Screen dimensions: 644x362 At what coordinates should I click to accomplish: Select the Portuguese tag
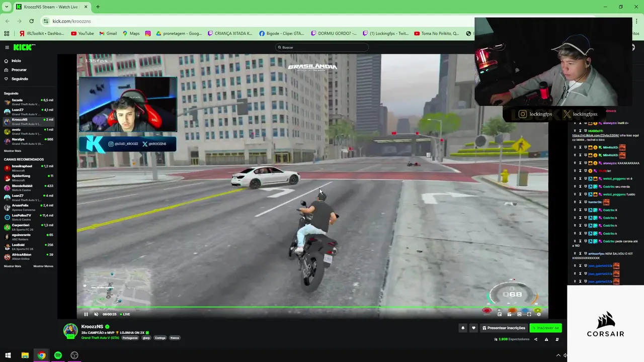[130, 338]
